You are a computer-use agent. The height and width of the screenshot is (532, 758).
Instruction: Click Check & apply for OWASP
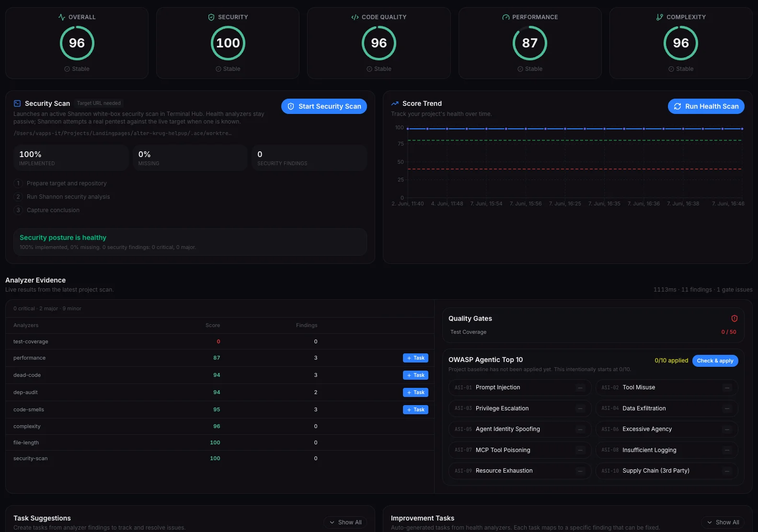point(715,361)
